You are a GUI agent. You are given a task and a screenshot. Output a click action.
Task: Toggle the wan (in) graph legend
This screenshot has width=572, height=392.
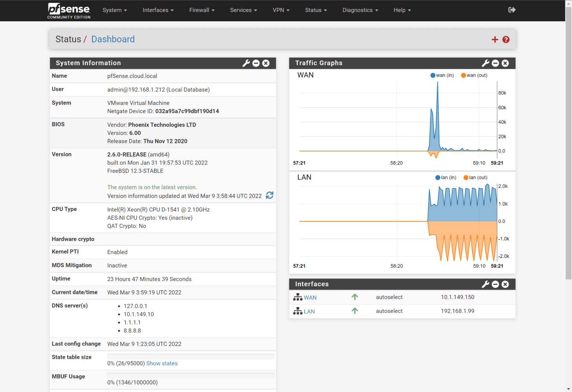(x=442, y=75)
